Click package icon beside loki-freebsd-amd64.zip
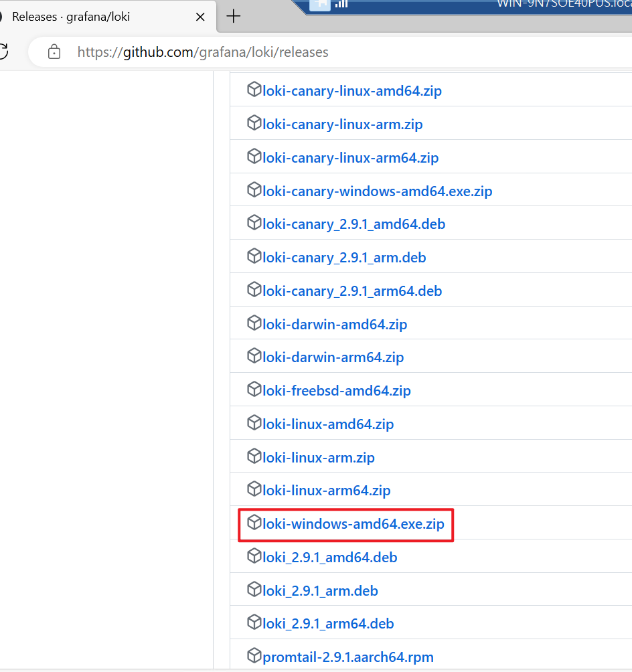The width and height of the screenshot is (632, 672). (x=254, y=390)
